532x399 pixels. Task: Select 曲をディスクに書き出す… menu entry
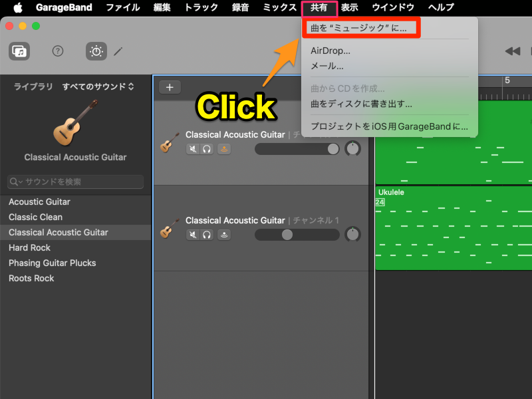tap(361, 104)
